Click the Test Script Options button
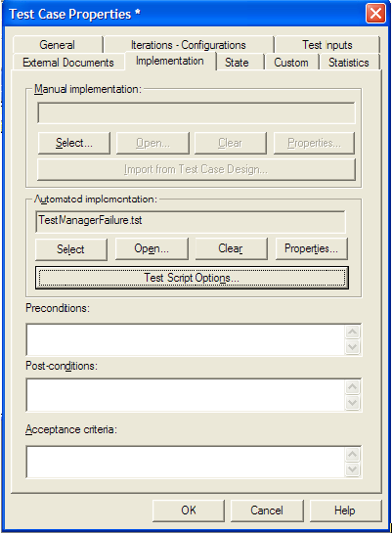This screenshot has height=533, width=392. coord(192,278)
